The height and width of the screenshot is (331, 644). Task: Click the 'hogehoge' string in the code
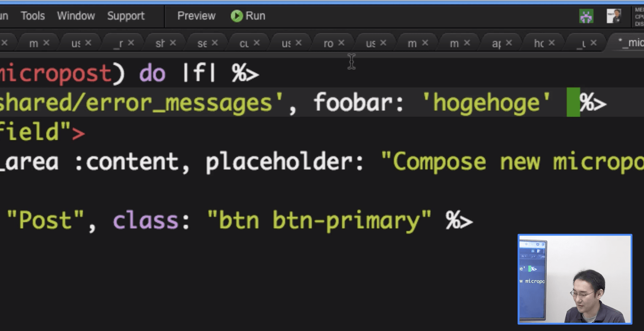click(486, 103)
